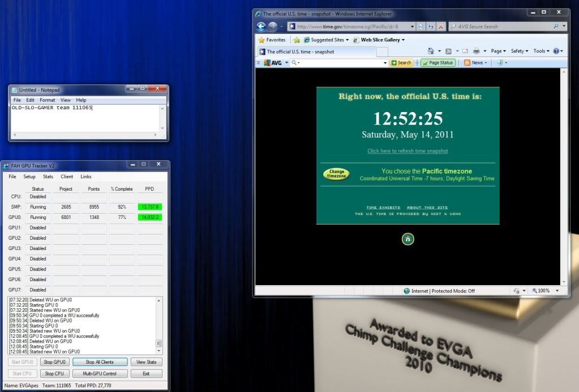
Task: Click the yellow Change timezone button
Action: tap(336, 174)
